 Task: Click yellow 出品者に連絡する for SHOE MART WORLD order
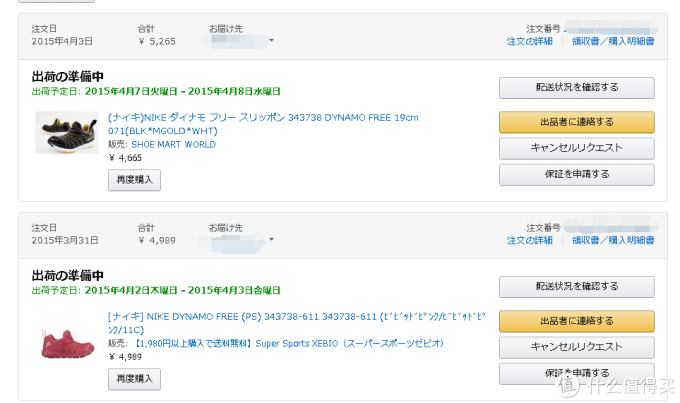click(577, 122)
